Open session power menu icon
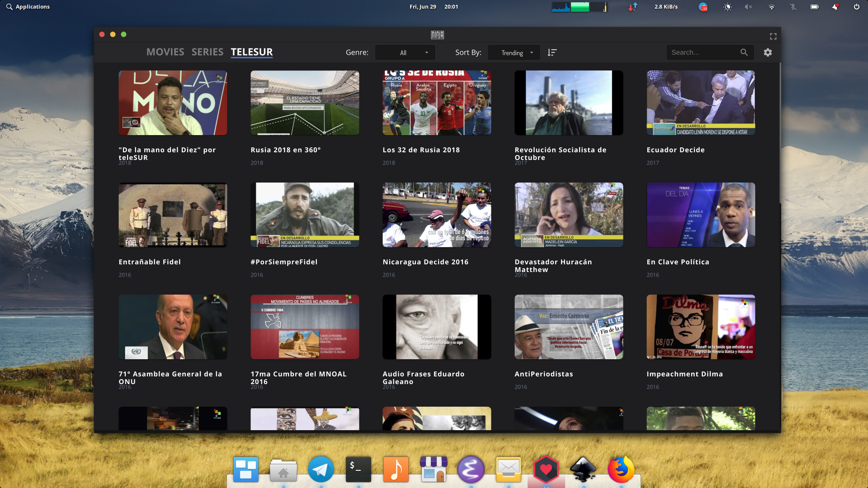 point(856,7)
